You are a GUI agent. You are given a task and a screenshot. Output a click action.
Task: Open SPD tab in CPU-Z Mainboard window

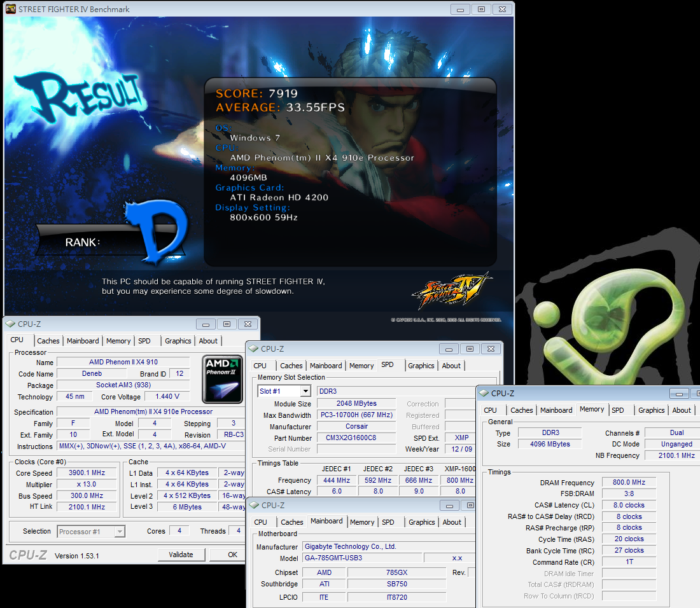point(388,522)
